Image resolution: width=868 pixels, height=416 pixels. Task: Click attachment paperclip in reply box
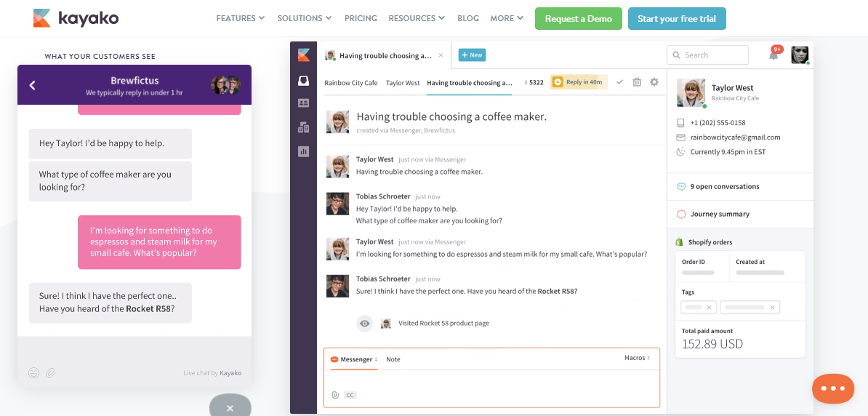tap(335, 395)
